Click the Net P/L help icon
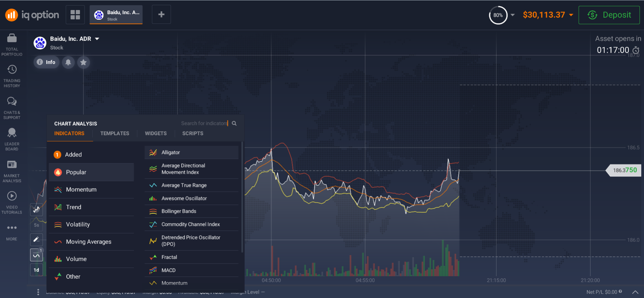Screen dimensions: 644x298 (x=620, y=291)
